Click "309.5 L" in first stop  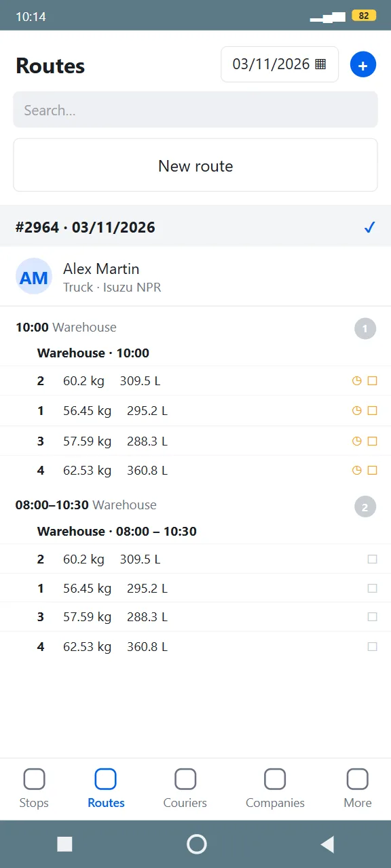(x=141, y=381)
